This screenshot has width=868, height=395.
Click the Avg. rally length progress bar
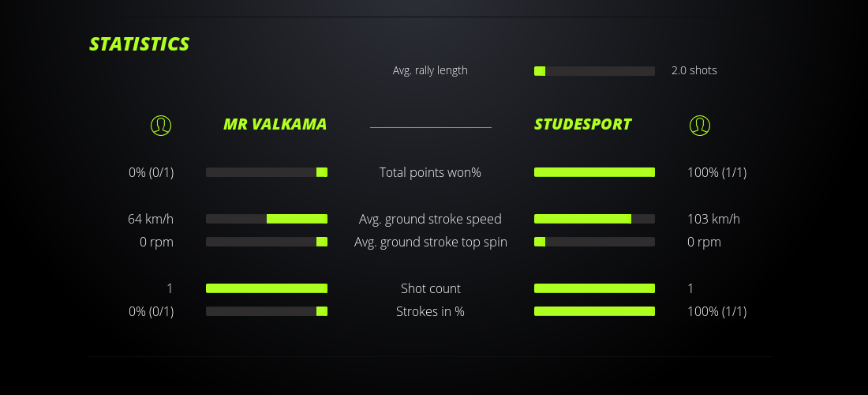(x=594, y=71)
